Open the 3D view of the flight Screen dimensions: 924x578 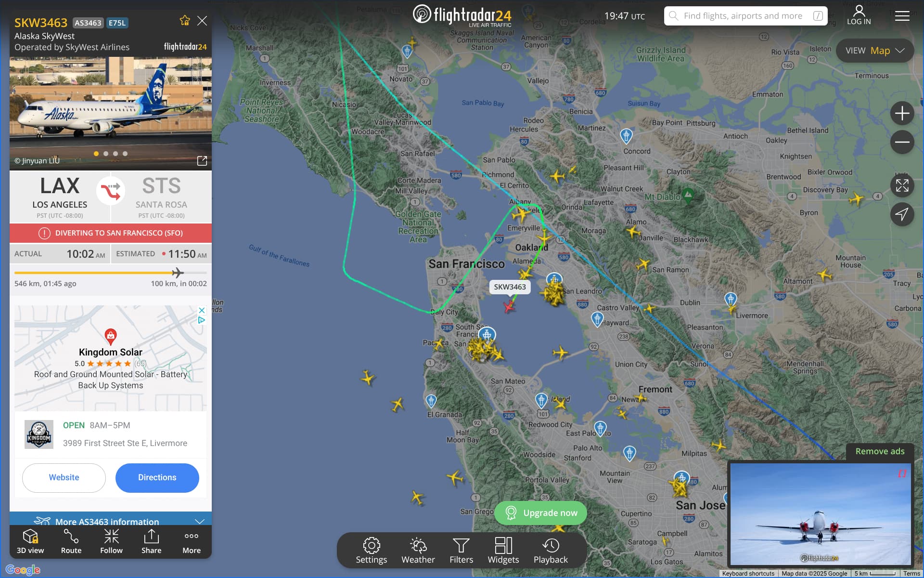[30, 541]
